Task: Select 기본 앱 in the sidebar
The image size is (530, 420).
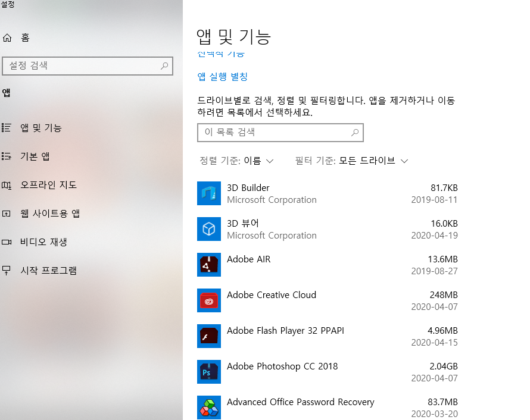Action: point(35,156)
